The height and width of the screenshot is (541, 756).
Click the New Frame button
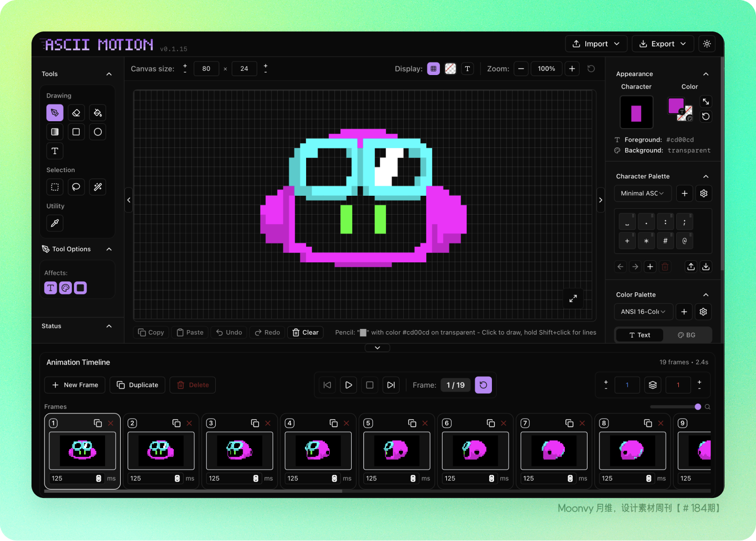[x=75, y=385]
